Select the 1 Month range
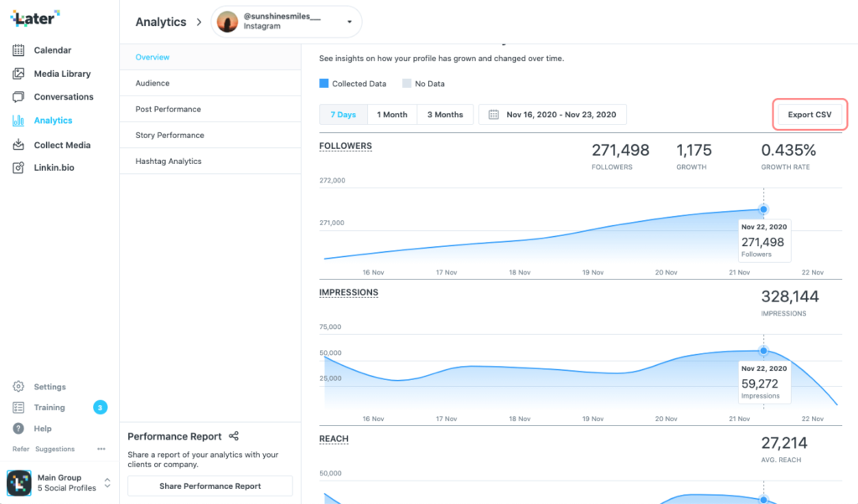 coord(392,114)
